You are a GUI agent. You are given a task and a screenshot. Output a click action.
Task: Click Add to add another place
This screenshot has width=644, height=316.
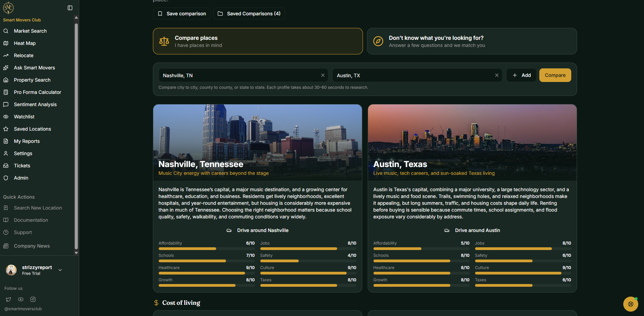pyautogui.click(x=521, y=75)
